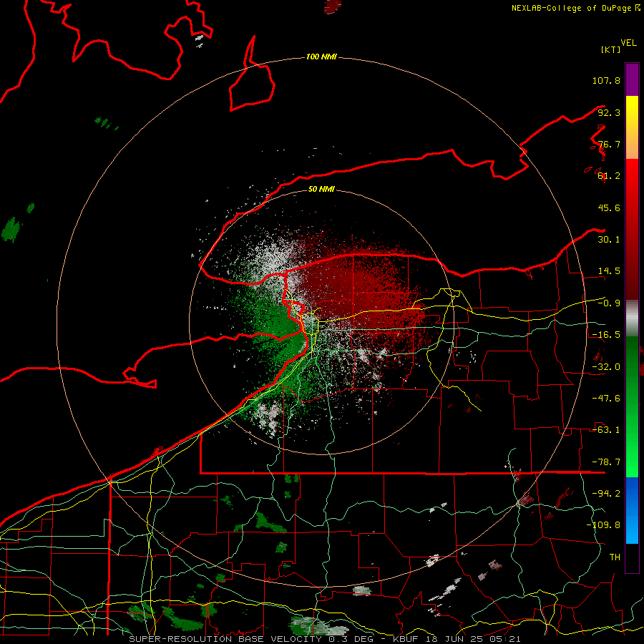The height and width of the screenshot is (644, 644).
Task: Click the 76.7 velocity scale value
Action: coord(609,144)
